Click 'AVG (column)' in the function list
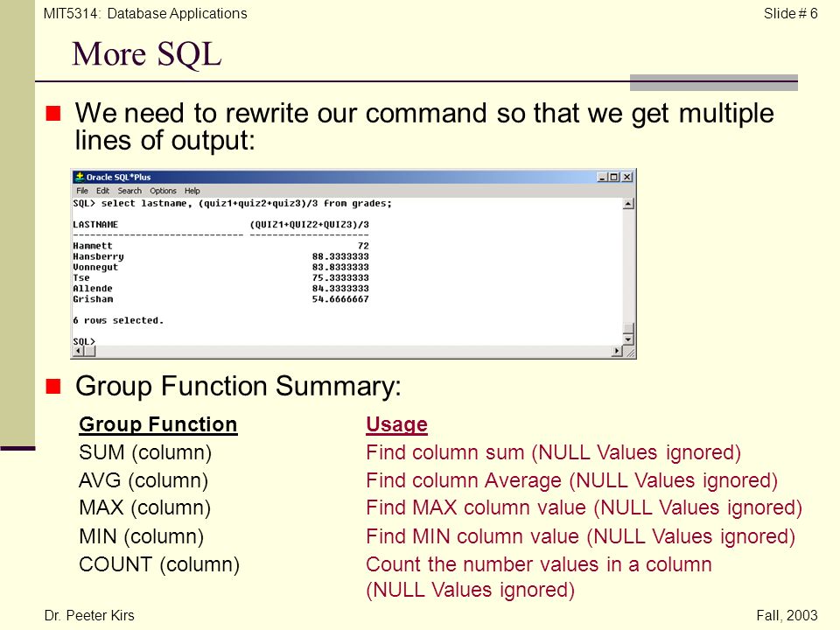The image size is (840, 630). (x=143, y=481)
